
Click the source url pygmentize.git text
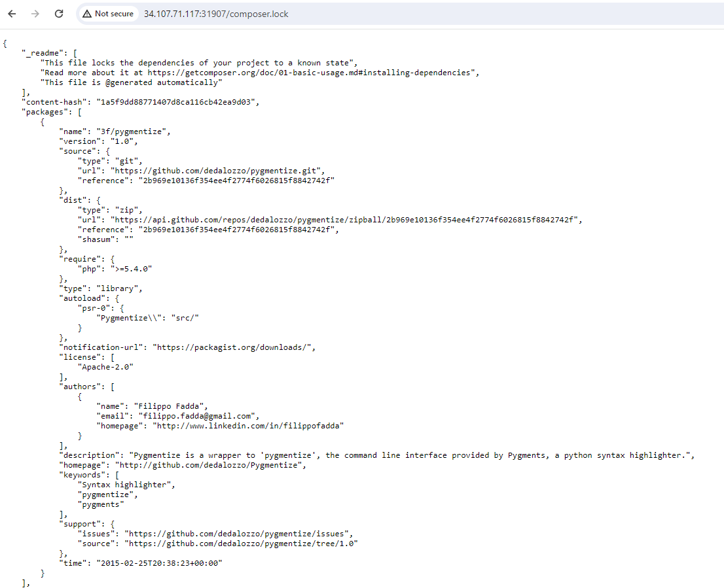coord(217,171)
